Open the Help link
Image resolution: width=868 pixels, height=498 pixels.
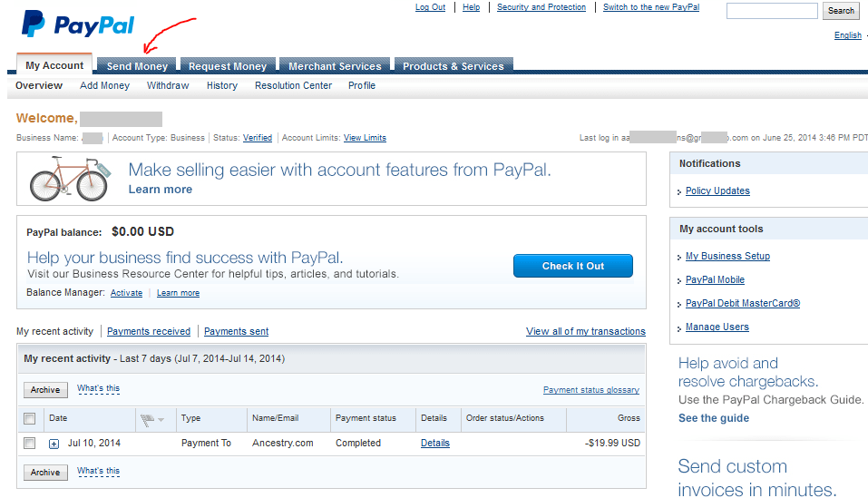(x=471, y=7)
